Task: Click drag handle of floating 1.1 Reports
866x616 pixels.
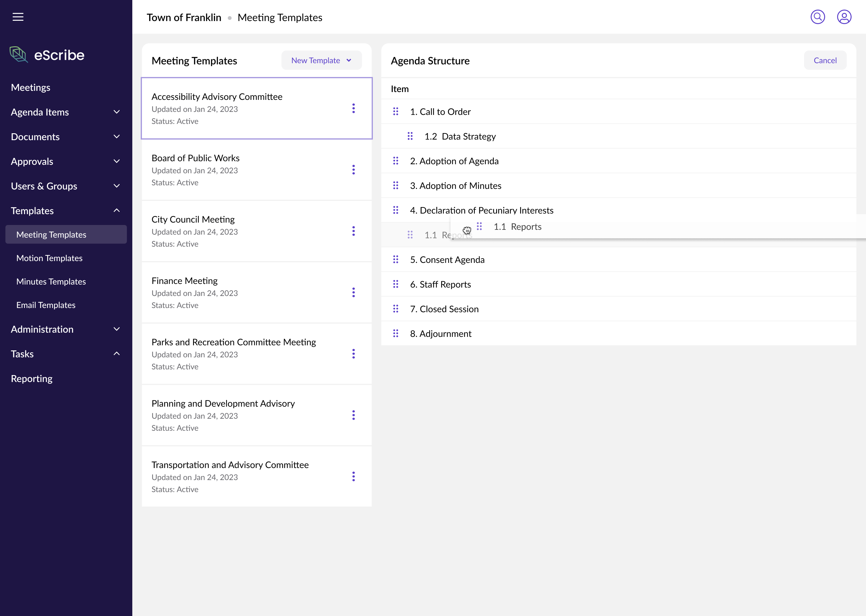Action: click(x=479, y=226)
